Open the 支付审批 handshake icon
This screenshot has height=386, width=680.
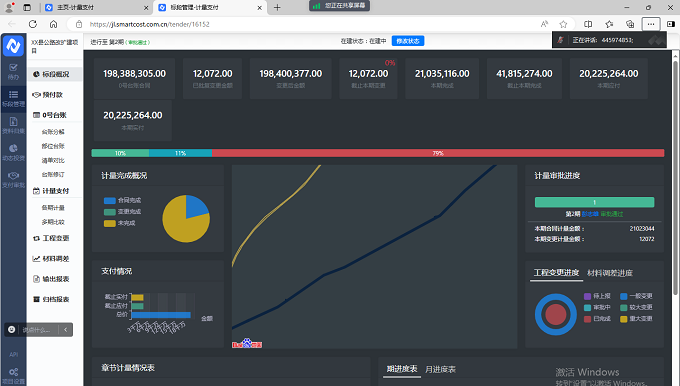tap(13, 179)
